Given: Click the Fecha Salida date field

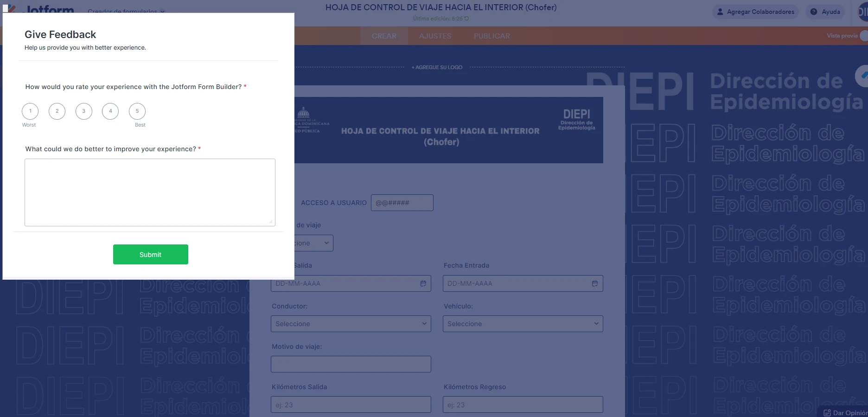Looking at the screenshot, I should click(351, 283).
